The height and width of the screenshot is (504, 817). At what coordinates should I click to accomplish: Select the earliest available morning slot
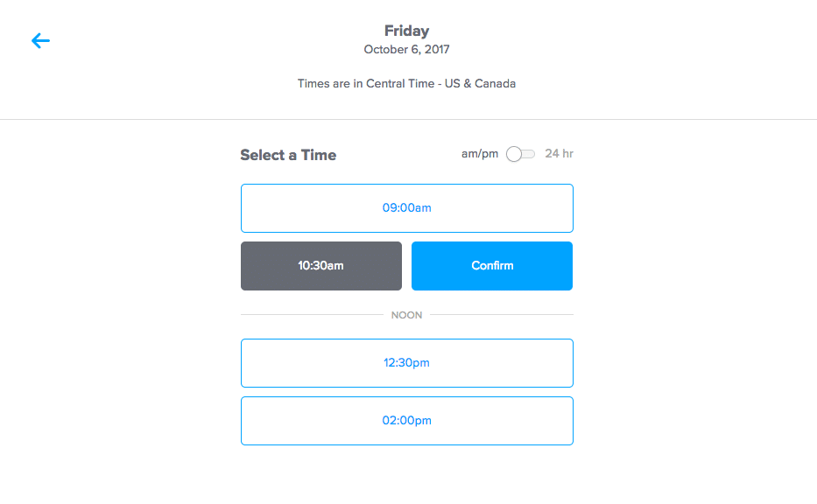click(x=406, y=208)
